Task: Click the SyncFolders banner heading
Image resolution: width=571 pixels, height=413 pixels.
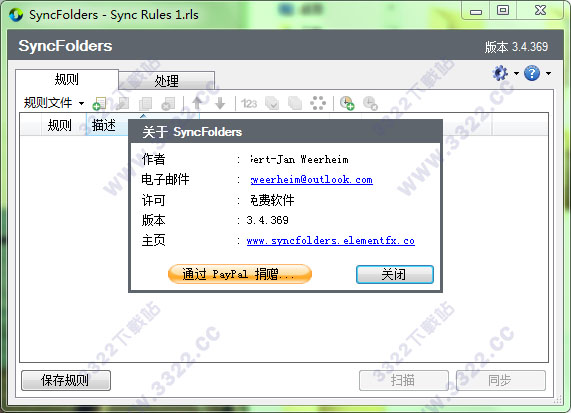Action: pos(65,46)
